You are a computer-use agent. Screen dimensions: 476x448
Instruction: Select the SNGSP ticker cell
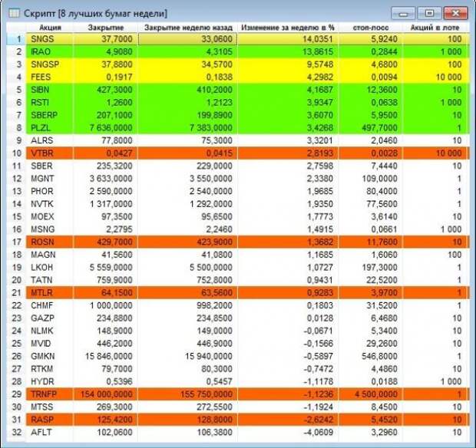pos(50,64)
